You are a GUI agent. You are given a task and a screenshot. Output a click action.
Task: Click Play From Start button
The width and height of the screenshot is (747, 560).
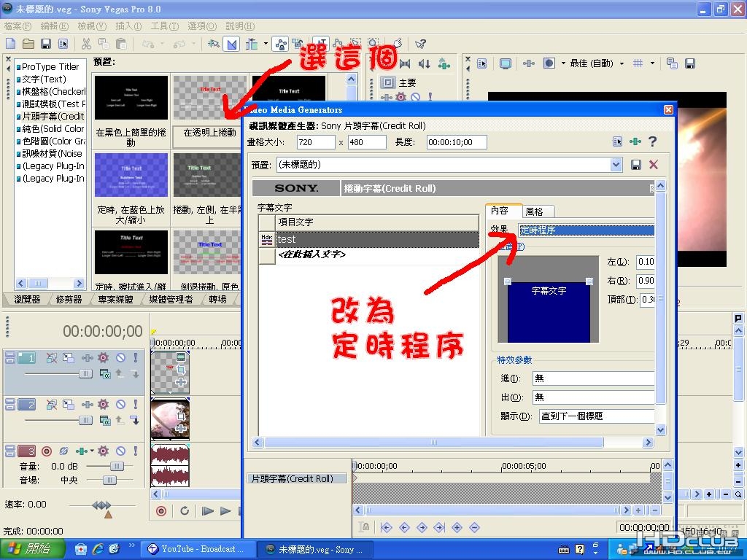[x=208, y=511]
